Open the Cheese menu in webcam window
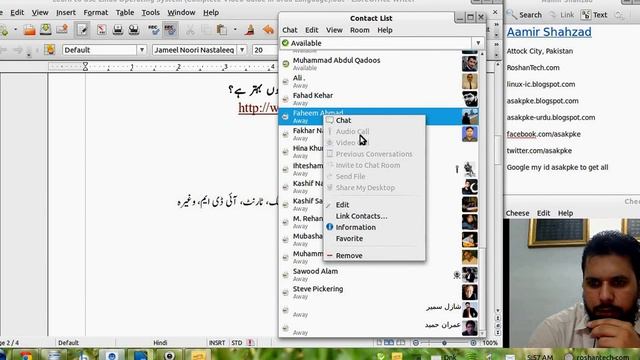Screen dimensions: 640x360 517,213
